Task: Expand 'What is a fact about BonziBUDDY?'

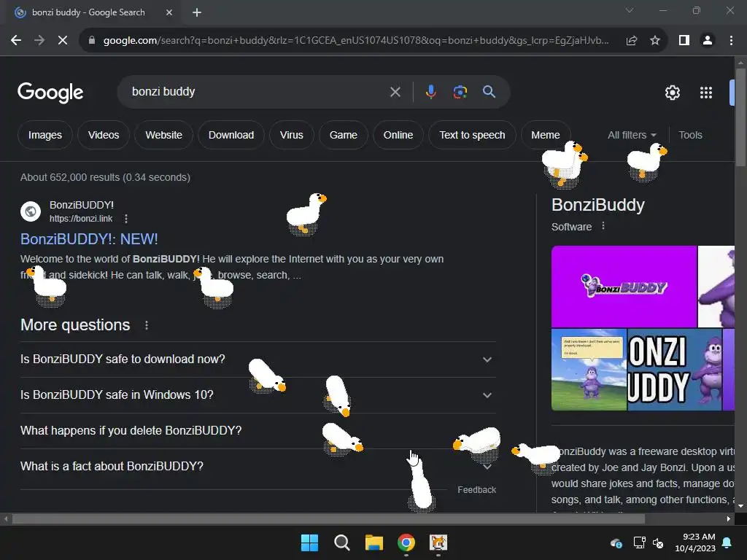Action: click(x=258, y=466)
